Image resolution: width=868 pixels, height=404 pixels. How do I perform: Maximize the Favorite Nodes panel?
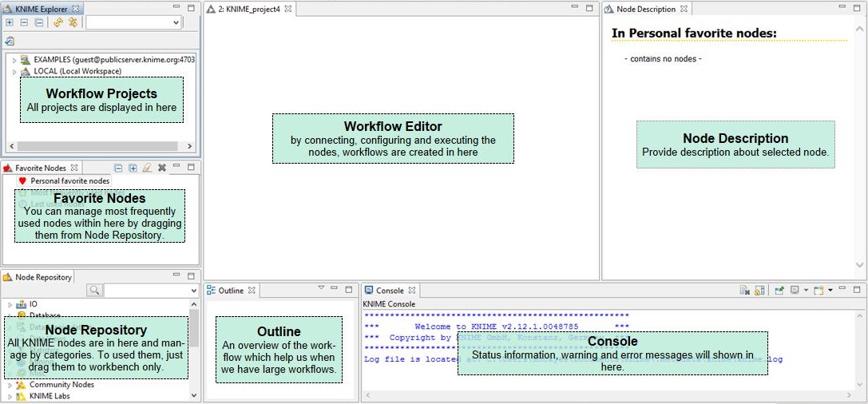(191, 166)
